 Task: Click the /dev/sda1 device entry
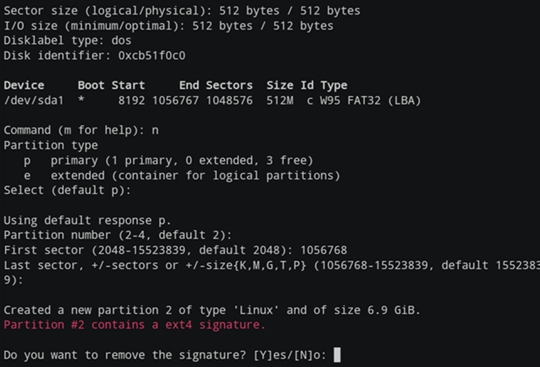[34, 101]
